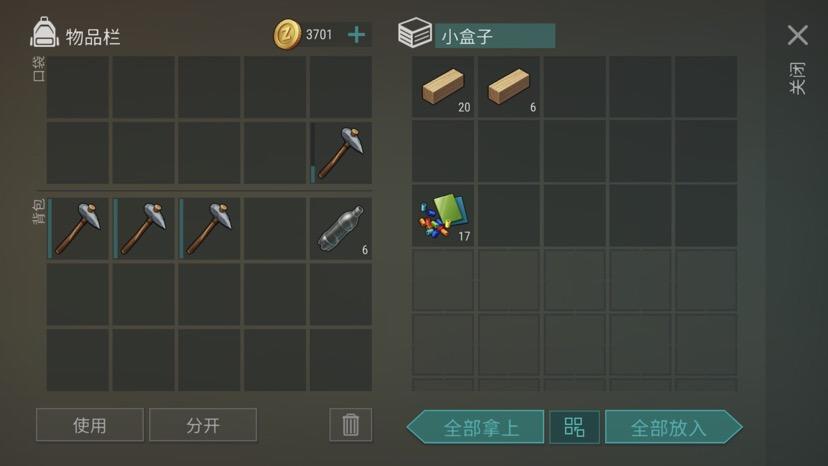The image size is (828, 466).
Task: Click the plus icon to add coins
Action: click(356, 35)
